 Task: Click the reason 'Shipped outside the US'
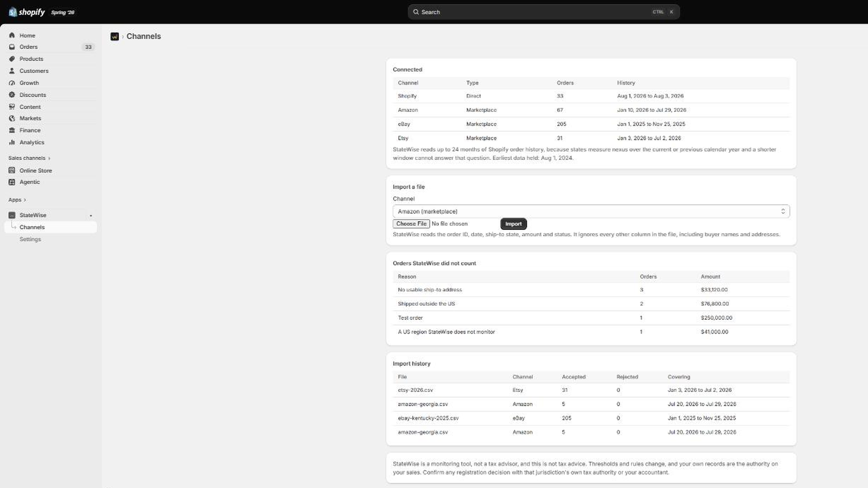coord(426,304)
